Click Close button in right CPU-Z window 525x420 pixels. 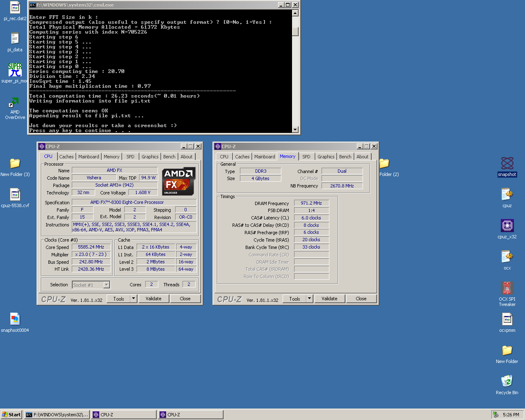[361, 299]
